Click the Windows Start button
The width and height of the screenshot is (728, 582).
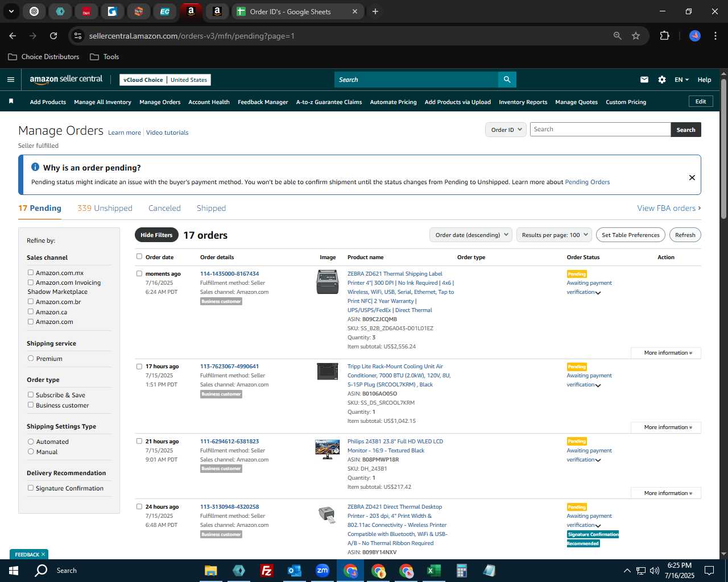[x=14, y=571]
